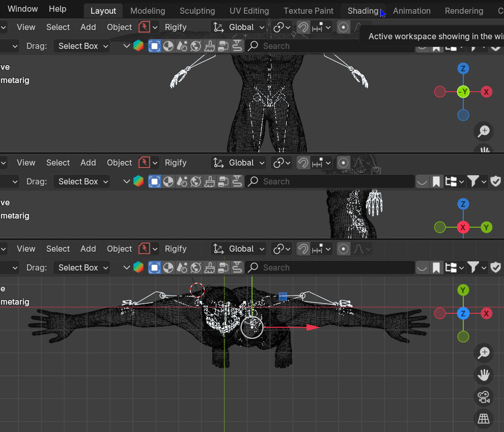Toggle the shield checkmark icon in the bottom viewport
The height and width of the screenshot is (432, 504).
(496, 267)
